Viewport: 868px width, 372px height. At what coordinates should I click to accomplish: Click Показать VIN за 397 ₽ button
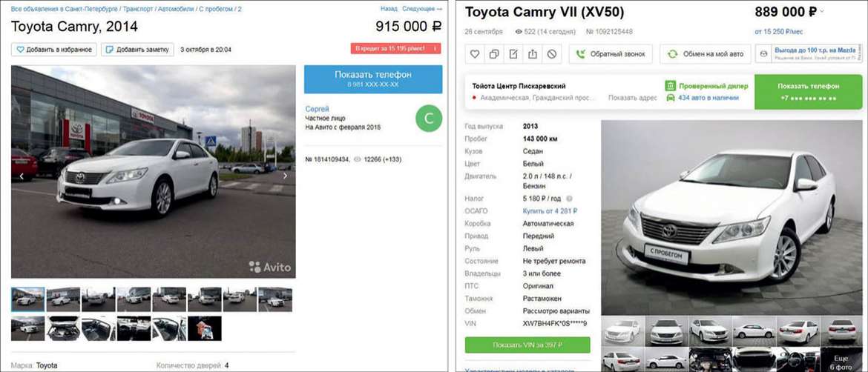(x=527, y=345)
